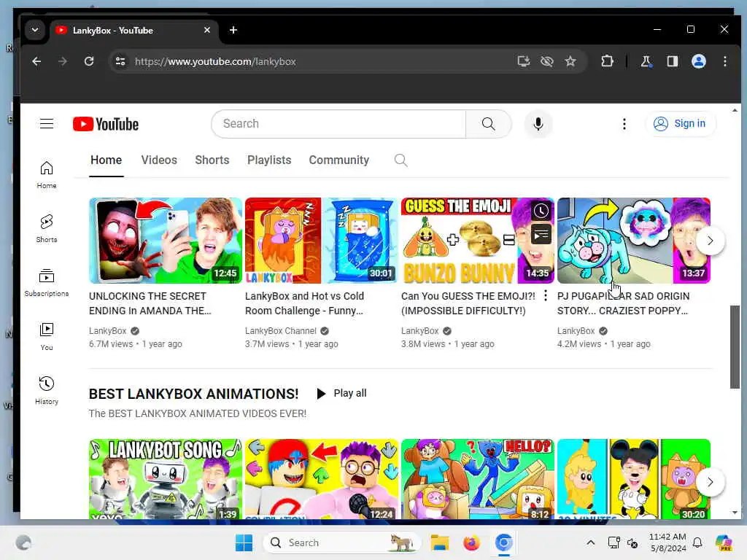The image size is (747, 560).
Task: Open Chrome Labs flask icon
Action: (646, 61)
